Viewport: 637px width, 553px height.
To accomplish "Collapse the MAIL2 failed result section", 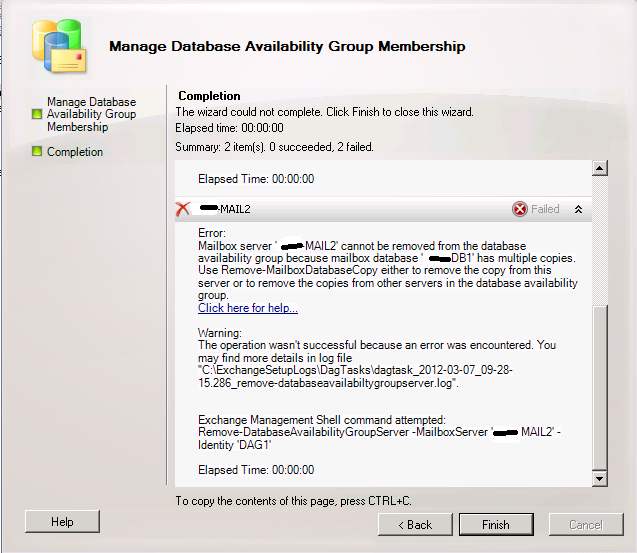I will 578,209.
